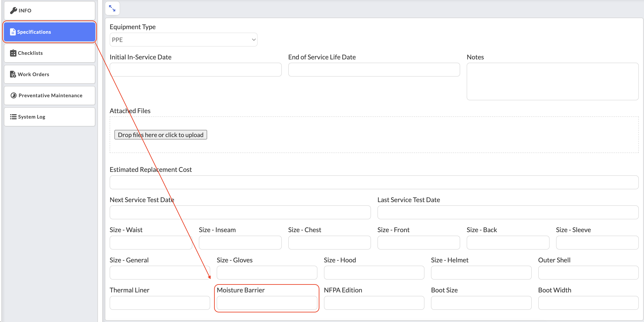This screenshot has width=644, height=322.
Task: Click the Attached Files label
Action: coord(130,111)
